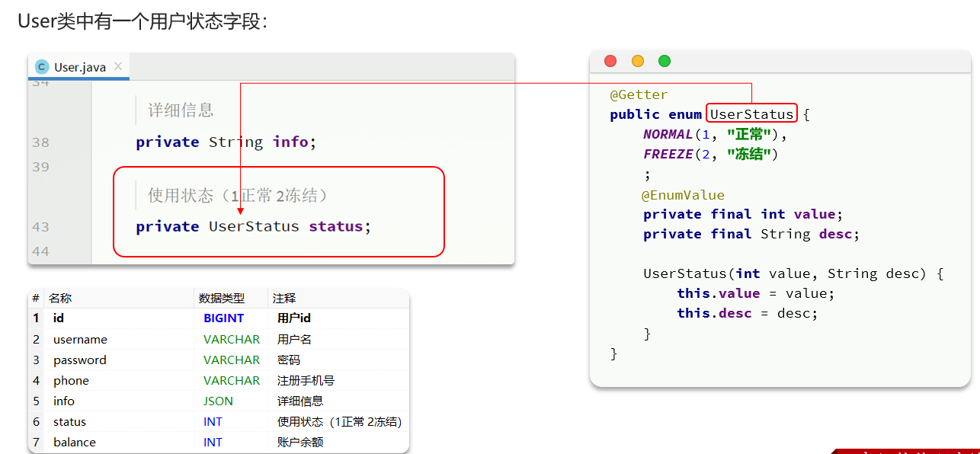Image resolution: width=980 pixels, height=454 pixels.
Task: Select the phone row name cell
Action: click(x=71, y=380)
